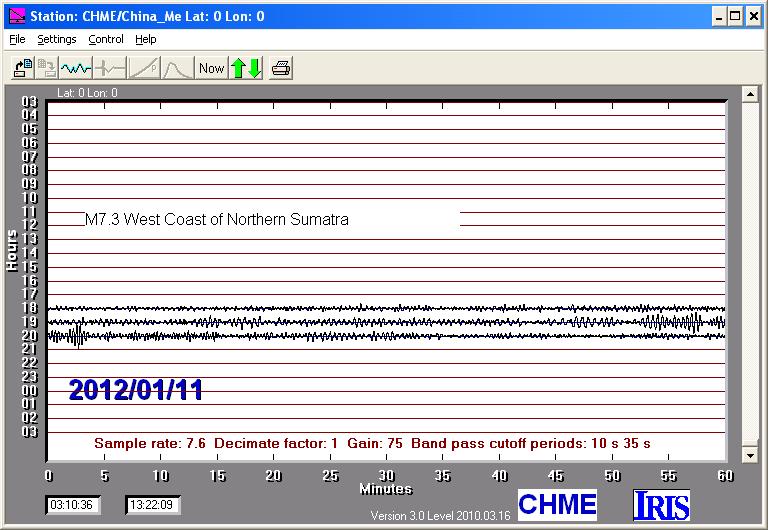This screenshot has width=768, height=530.
Task: Click the grayed-out save data icon
Action: (x=47, y=68)
